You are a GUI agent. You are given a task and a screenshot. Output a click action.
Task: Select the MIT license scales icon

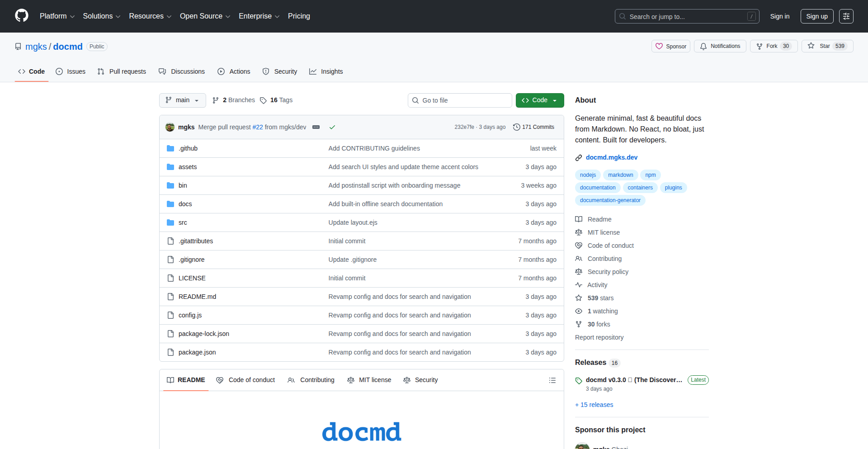tap(579, 232)
